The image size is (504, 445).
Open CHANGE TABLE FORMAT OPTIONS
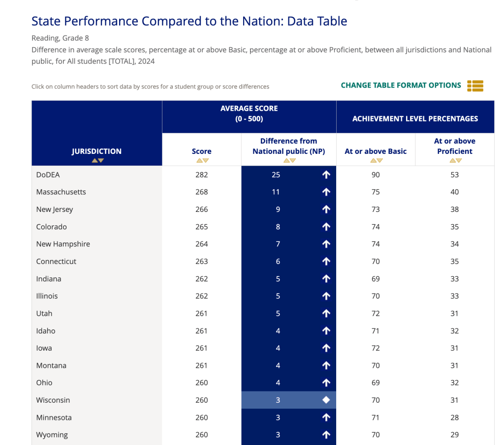point(401,86)
